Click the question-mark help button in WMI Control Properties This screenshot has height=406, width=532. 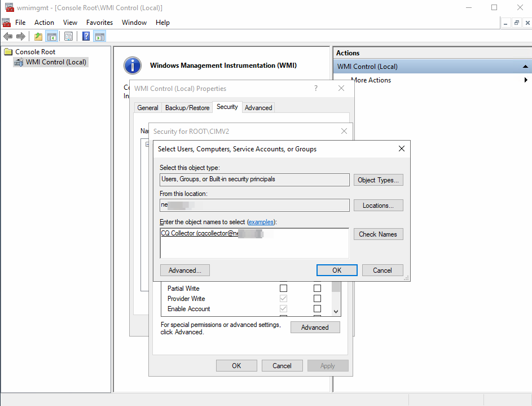(x=316, y=88)
